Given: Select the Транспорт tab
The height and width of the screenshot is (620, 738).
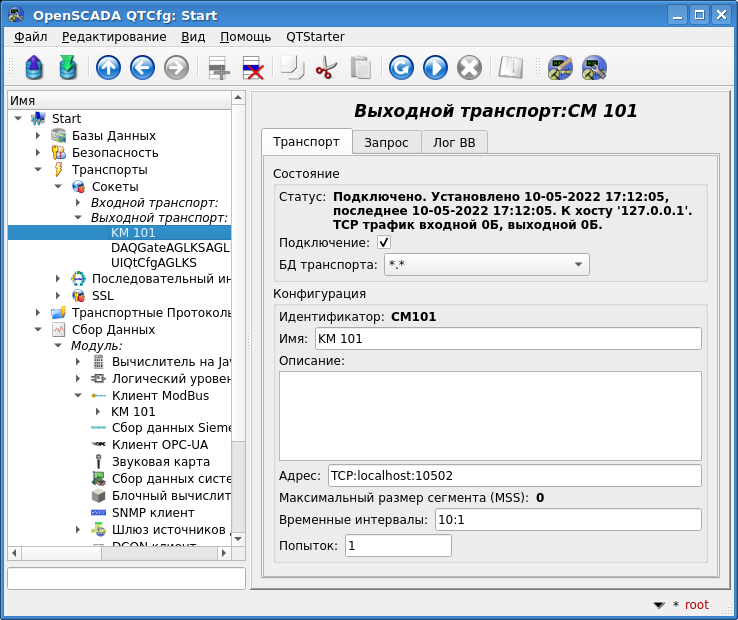Looking at the screenshot, I should (306, 141).
